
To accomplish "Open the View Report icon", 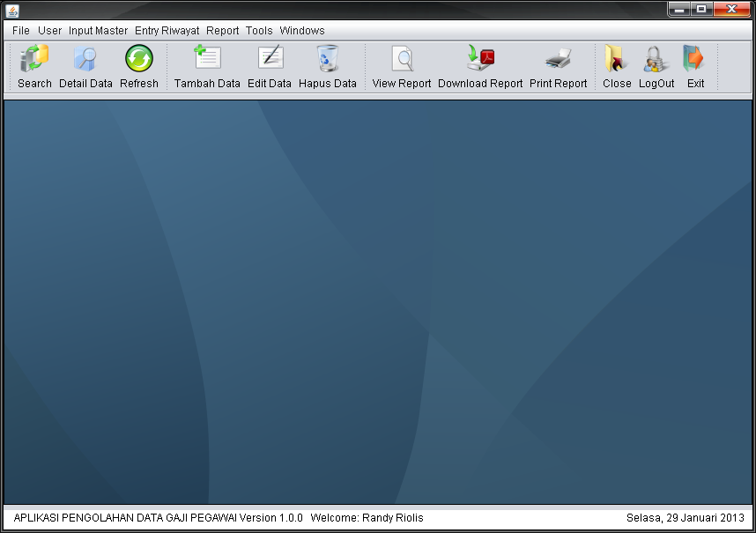I will pyautogui.click(x=402, y=59).
